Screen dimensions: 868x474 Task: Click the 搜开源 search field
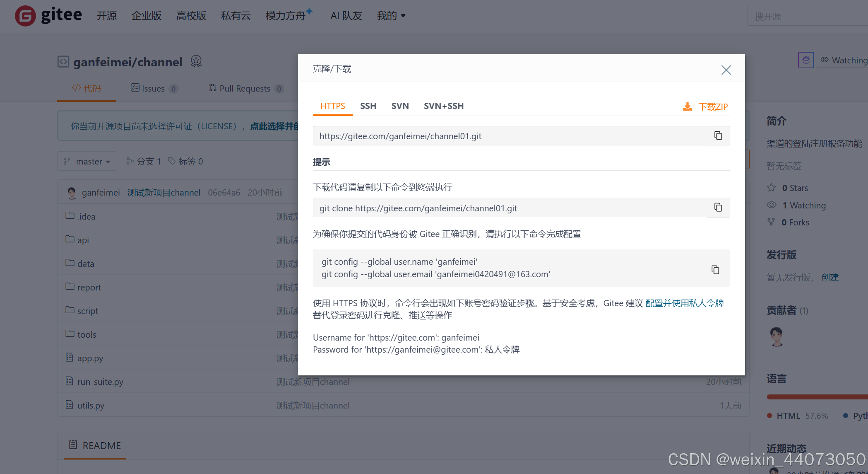[807, 16]
